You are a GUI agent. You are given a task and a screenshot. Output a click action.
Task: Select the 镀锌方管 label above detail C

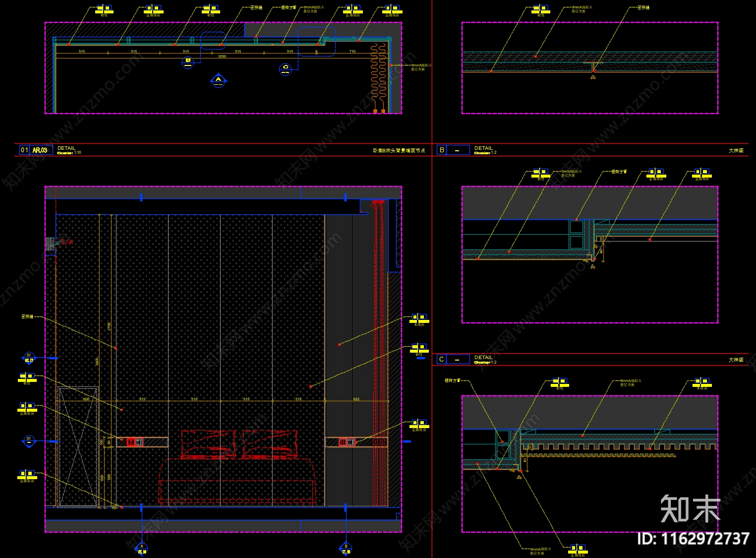point(453,380)
